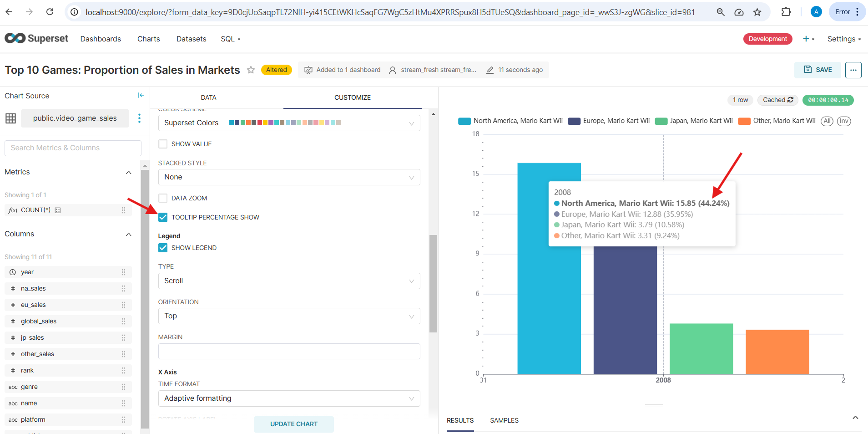Click the Search Metrics & Columns field
868x434 pixels.
pos(73,148)
